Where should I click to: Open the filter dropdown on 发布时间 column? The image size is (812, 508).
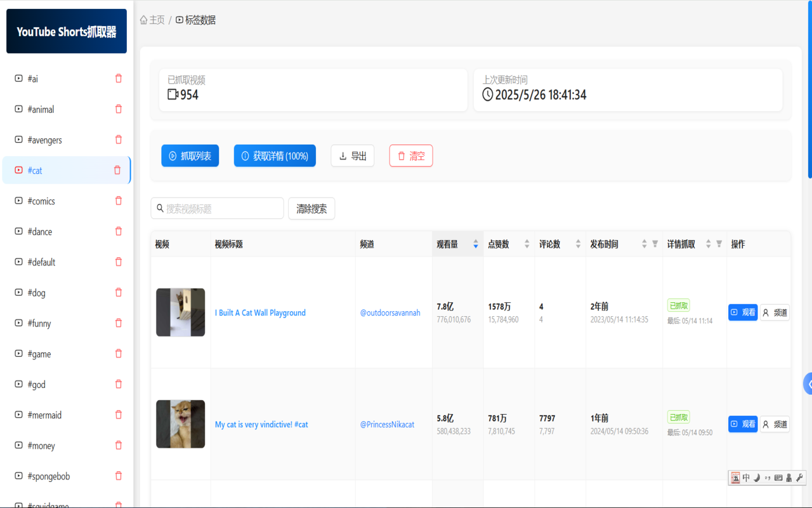(654, 243)
